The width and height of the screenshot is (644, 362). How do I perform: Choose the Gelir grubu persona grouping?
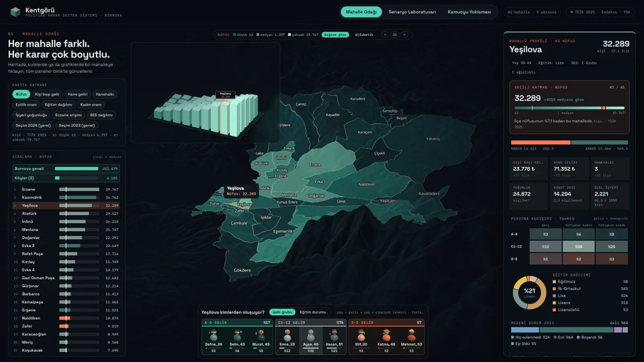tap(282, 312)
